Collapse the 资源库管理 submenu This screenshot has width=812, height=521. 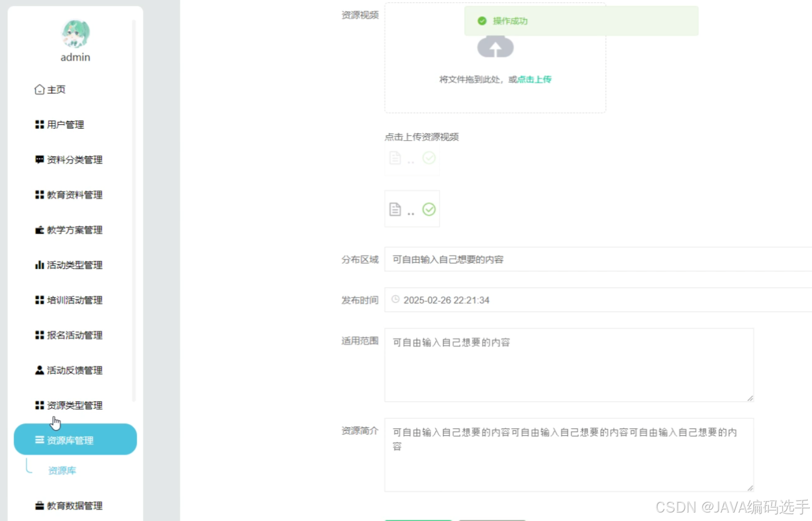[75, 439]
